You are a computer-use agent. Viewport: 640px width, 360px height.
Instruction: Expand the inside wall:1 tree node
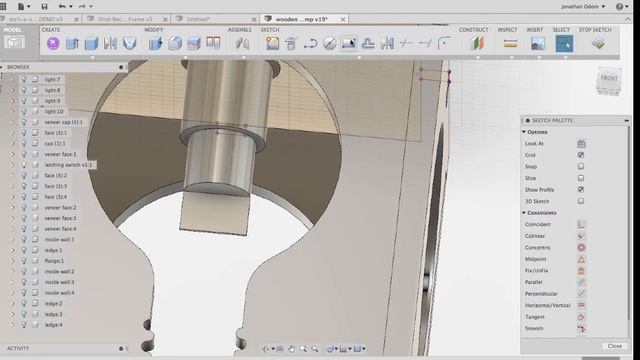12,239
